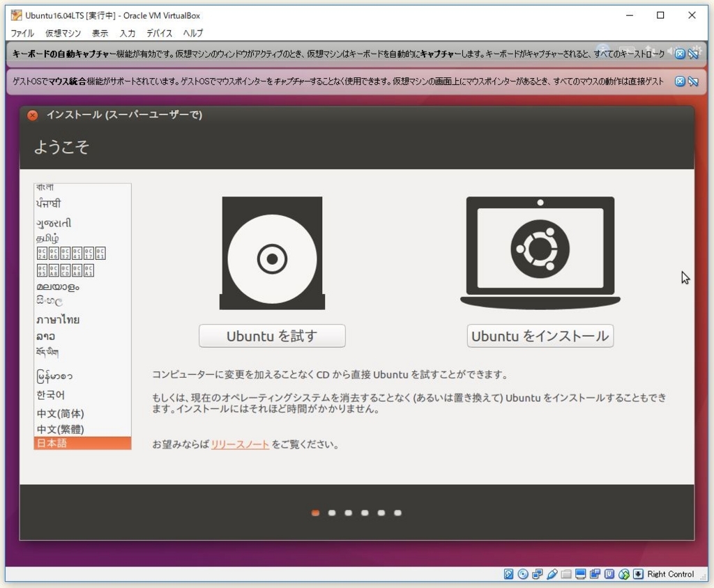Select Sinhala සිංහල language entry
The image size is (714, 588).
tap(50, 301)
